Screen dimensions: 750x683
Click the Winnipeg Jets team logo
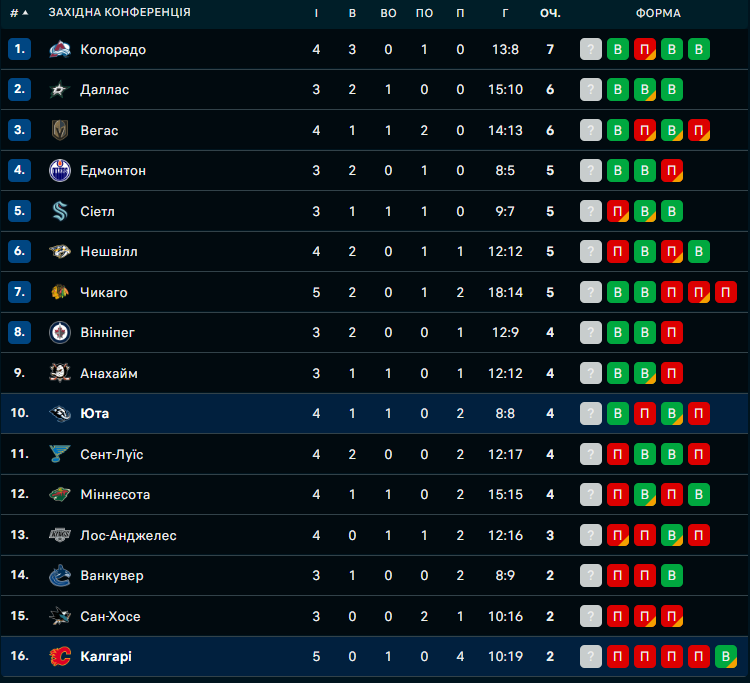point(60,332)
